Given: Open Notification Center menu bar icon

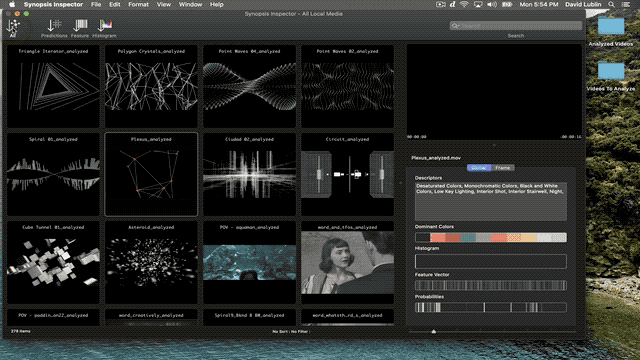Looking at the screenshot, I should [625, 4].
